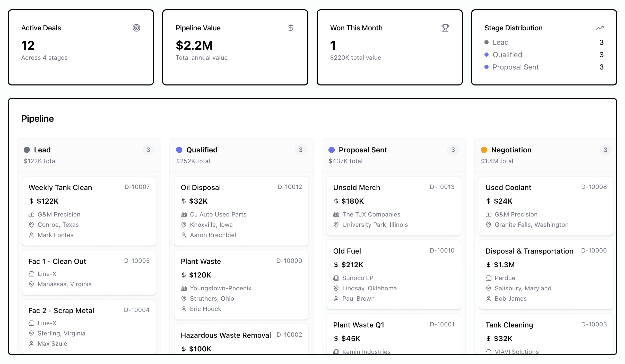625x364 pixels.
Task: Click the orange Negotiation stage color dot
Action: pyautogui.click(x=484, y=150)
